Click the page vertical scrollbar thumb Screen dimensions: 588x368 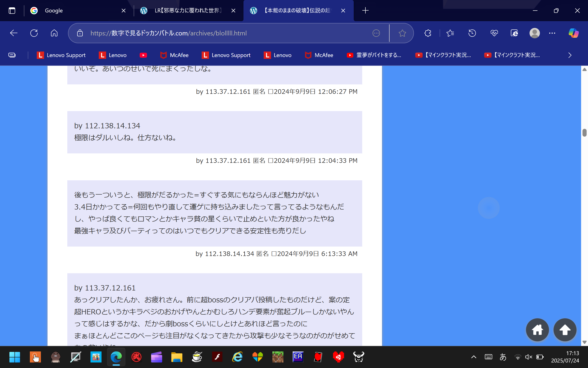coord(584,132)
